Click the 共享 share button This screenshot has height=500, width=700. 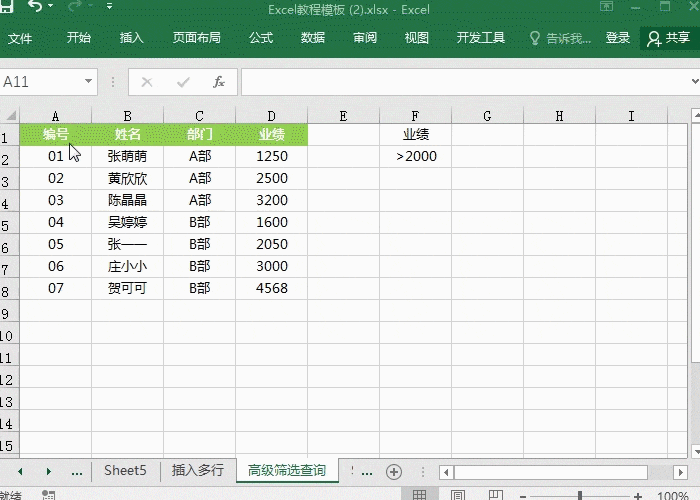(669, 38)
